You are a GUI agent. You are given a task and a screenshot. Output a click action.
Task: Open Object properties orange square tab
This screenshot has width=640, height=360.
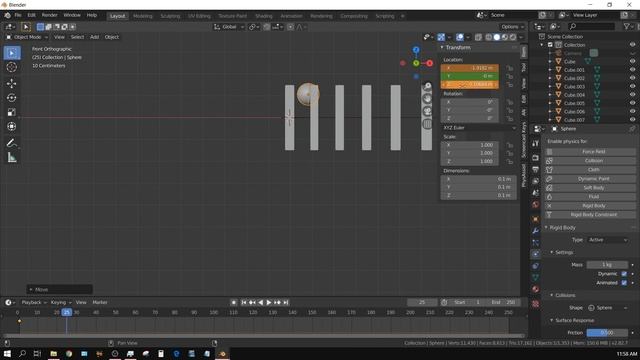point(536,219)
